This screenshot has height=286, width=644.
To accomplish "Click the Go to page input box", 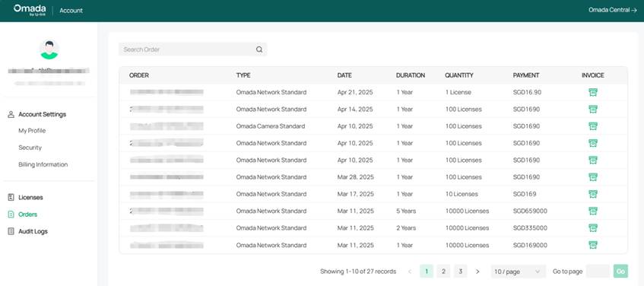I will pyautogui.click(x=598, y=272).
